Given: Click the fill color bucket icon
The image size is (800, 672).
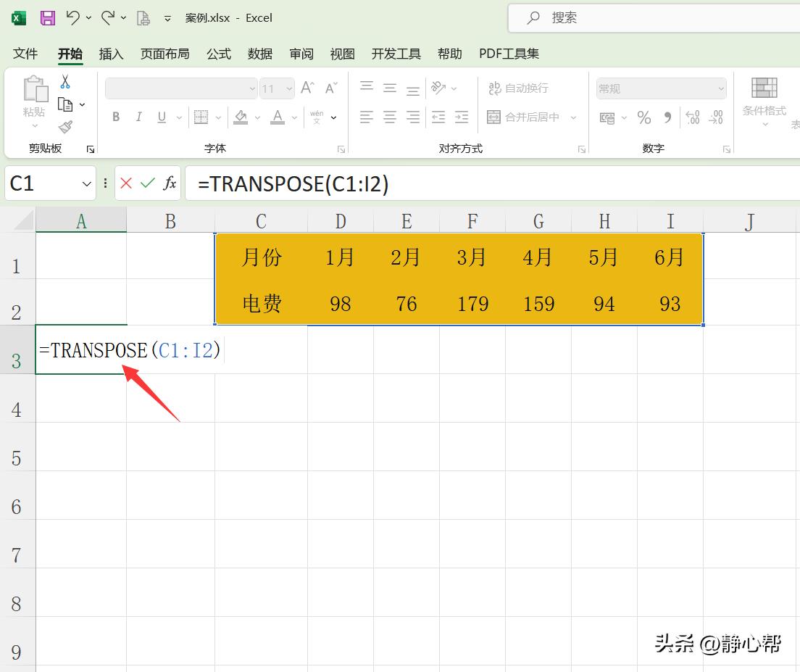Looking at the screenshot, I should tap(239, 116).
